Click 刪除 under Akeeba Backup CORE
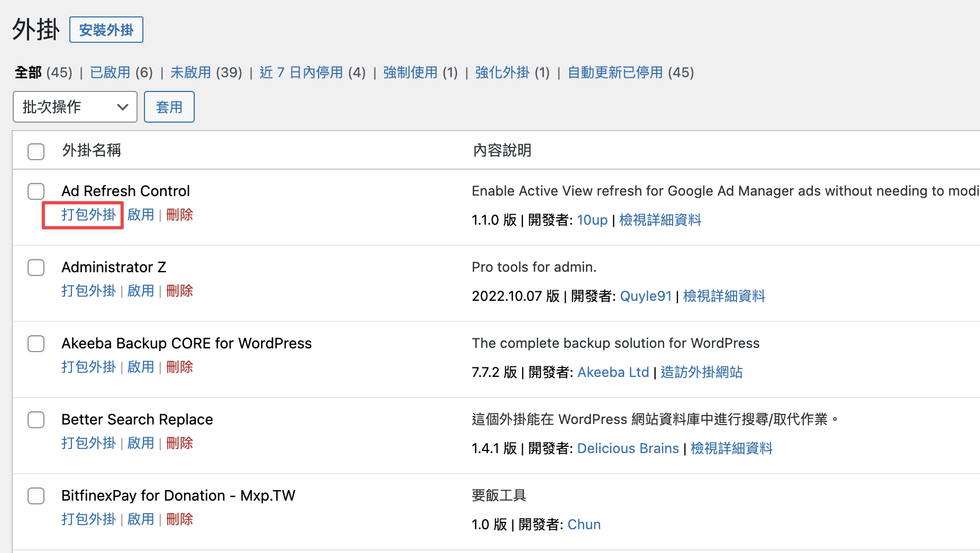Viewport: 980px width, 553px height. 179,367
